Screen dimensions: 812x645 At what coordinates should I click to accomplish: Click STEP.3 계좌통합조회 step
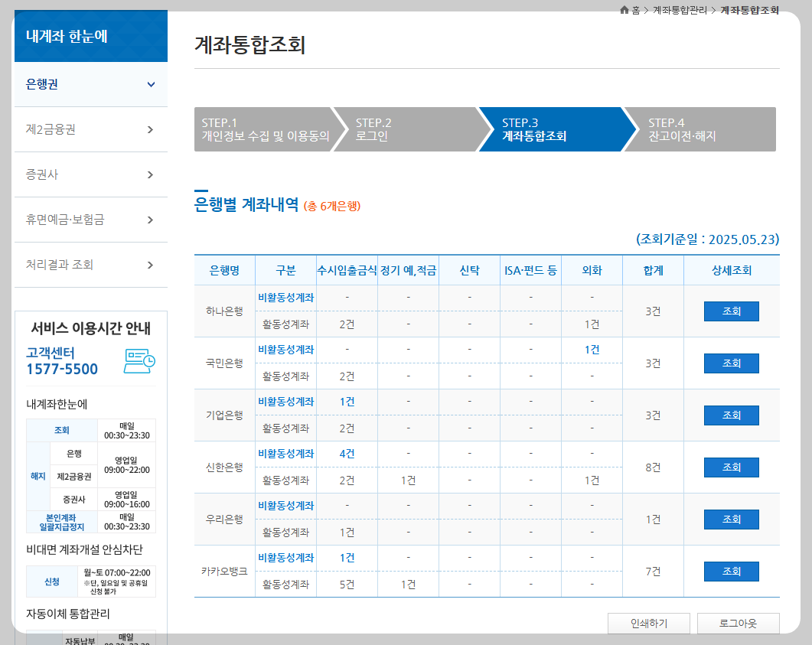[556, 129]
